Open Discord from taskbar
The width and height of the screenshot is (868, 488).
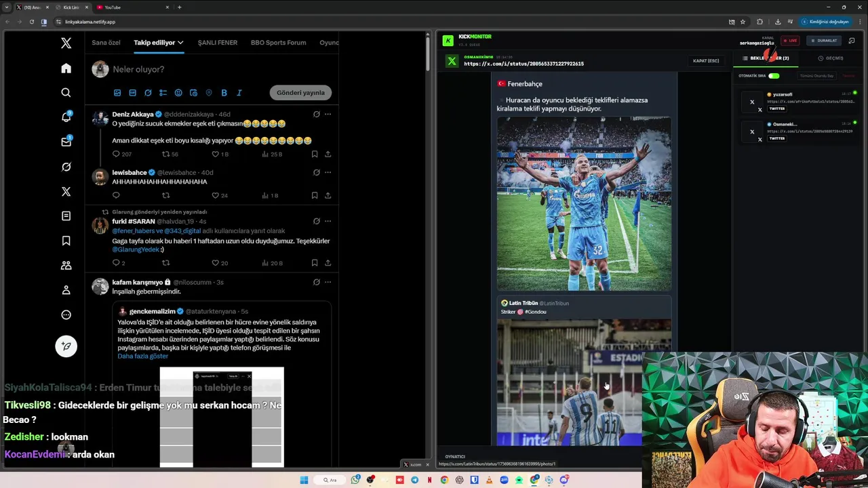click(565, 480)
